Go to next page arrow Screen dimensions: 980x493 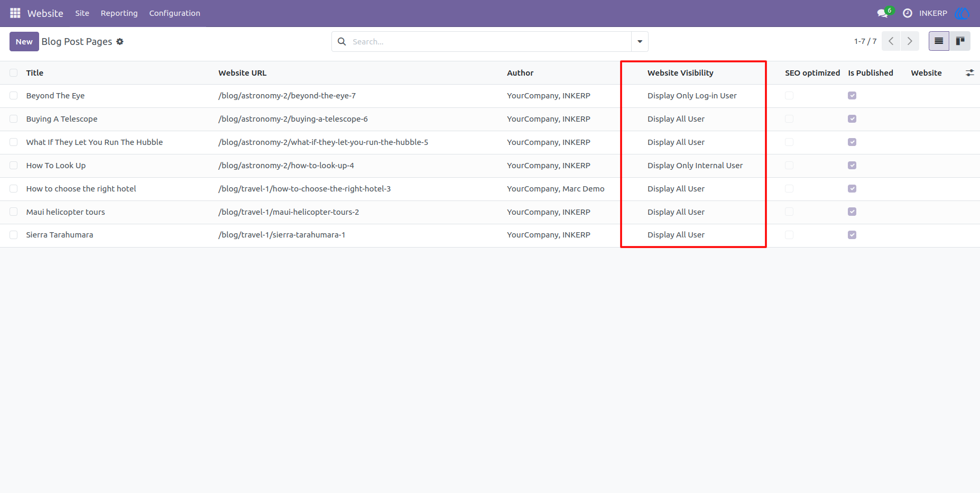coord(910,41)
